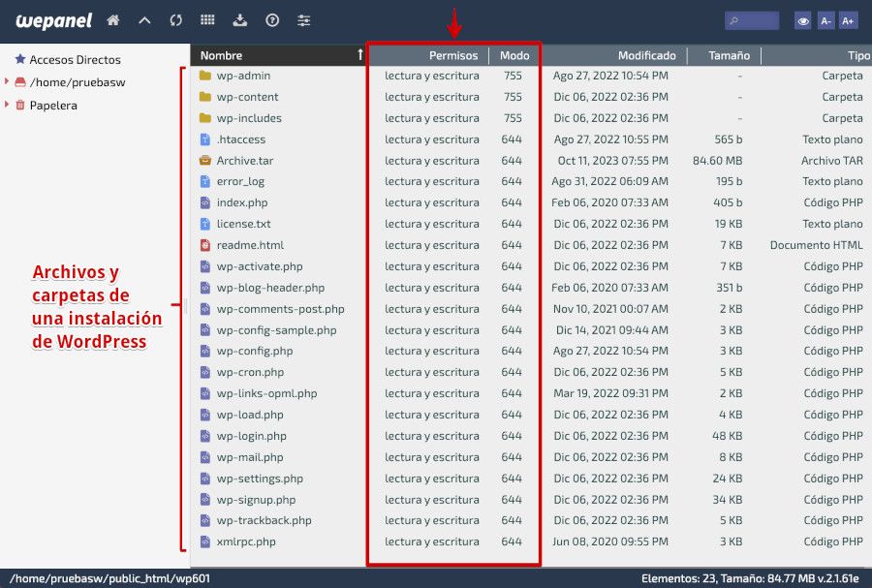Increase font size with A+ button

click(848, 21)
